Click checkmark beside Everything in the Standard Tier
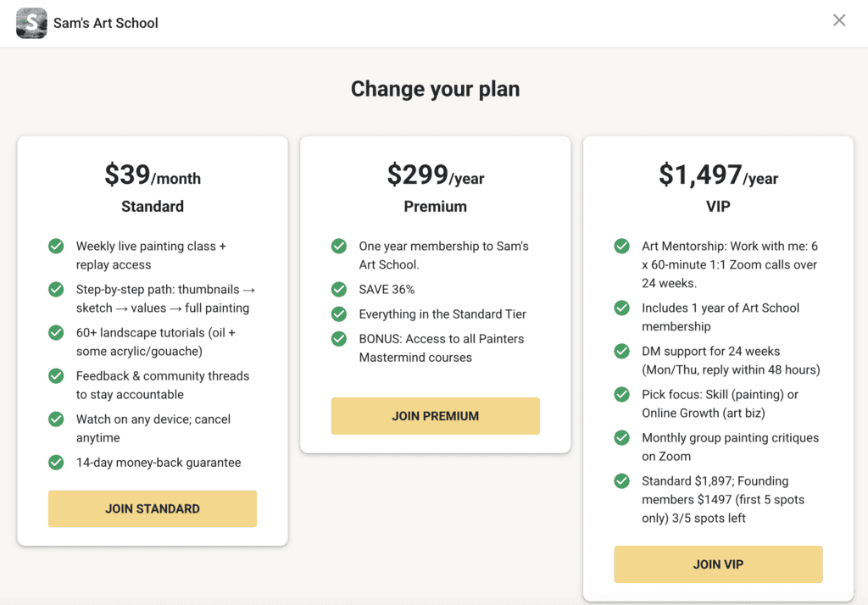868x605 pixels. coord(339,314)
